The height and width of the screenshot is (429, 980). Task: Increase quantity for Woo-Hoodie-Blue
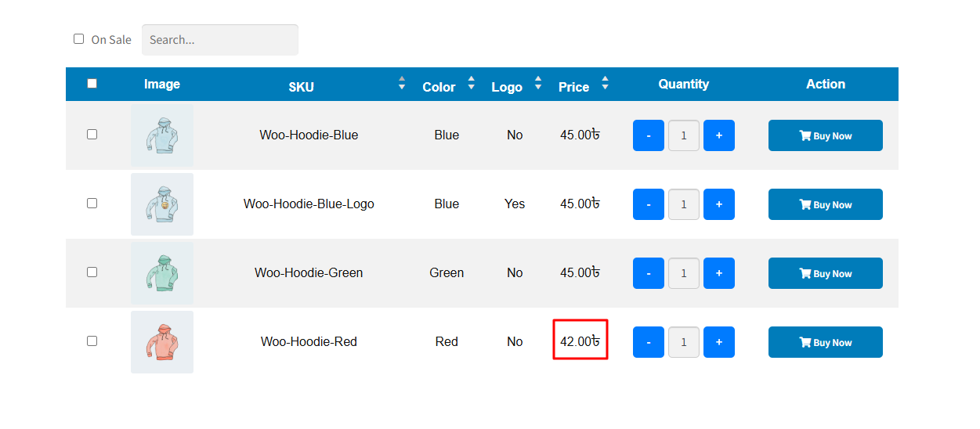point(718,135)
